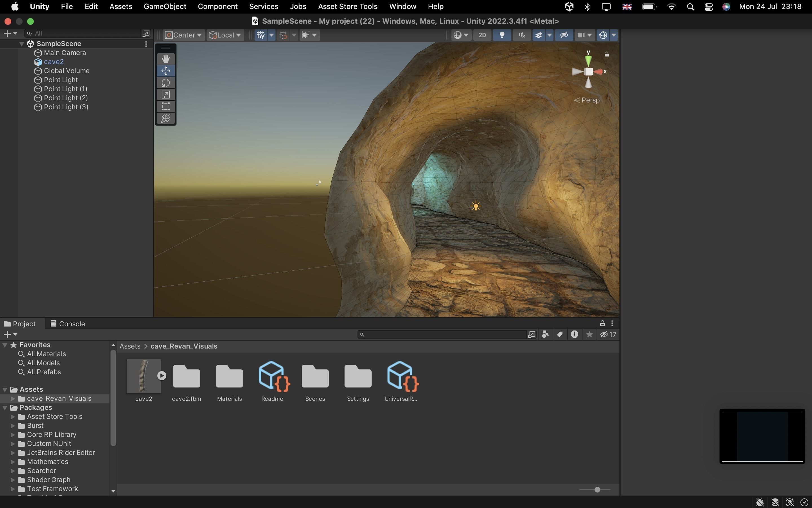The height and width of the screenshot is (508, 812).
Task: Select the Move tool
Action: (x=166, y=71)
